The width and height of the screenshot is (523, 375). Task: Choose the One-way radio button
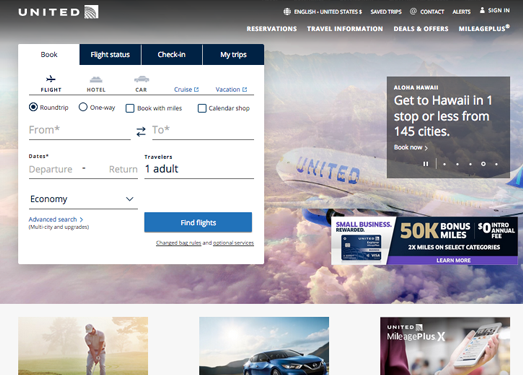click(83, 107)
